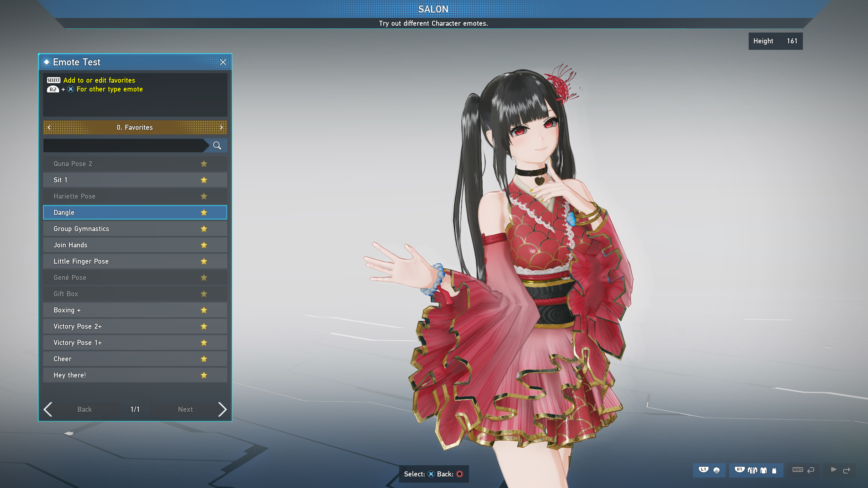Toggle favorite star for Join Hands

[x=204, y=245]
